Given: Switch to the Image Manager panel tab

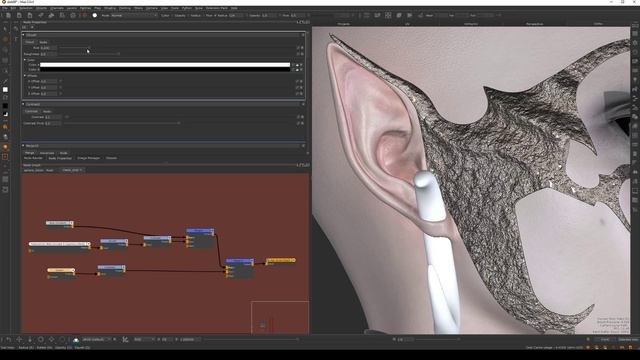Looking at the screenshot, I should pos(89,158).
